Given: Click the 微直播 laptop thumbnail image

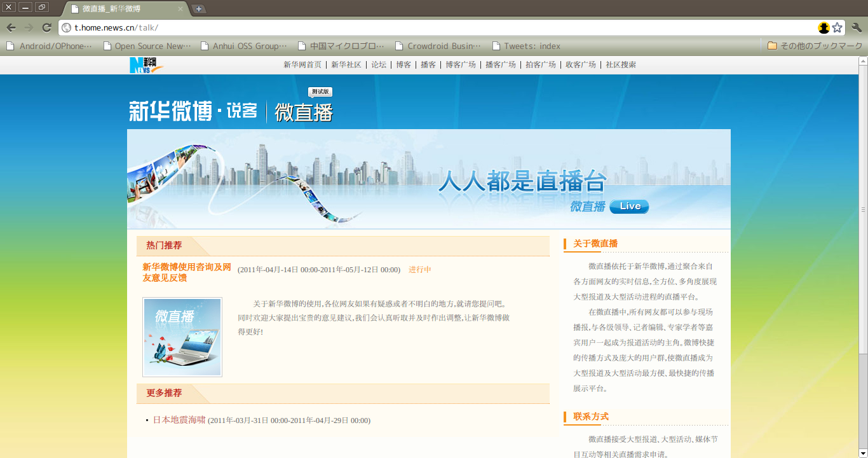Looking at the screenshot, I should (182, 337).
